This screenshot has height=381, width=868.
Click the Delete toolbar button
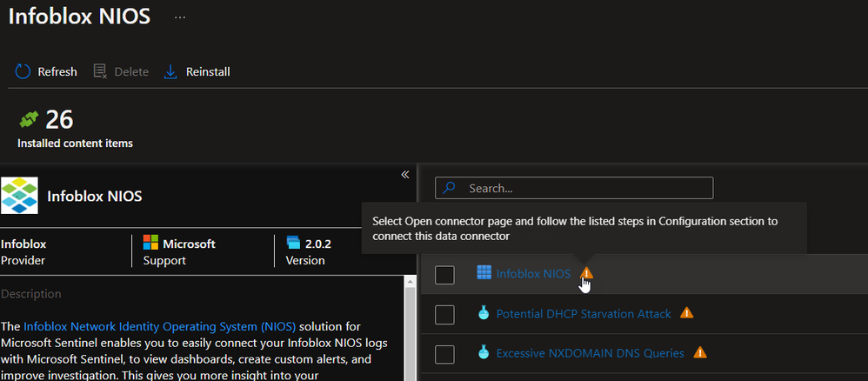click(x=121, y=71)
